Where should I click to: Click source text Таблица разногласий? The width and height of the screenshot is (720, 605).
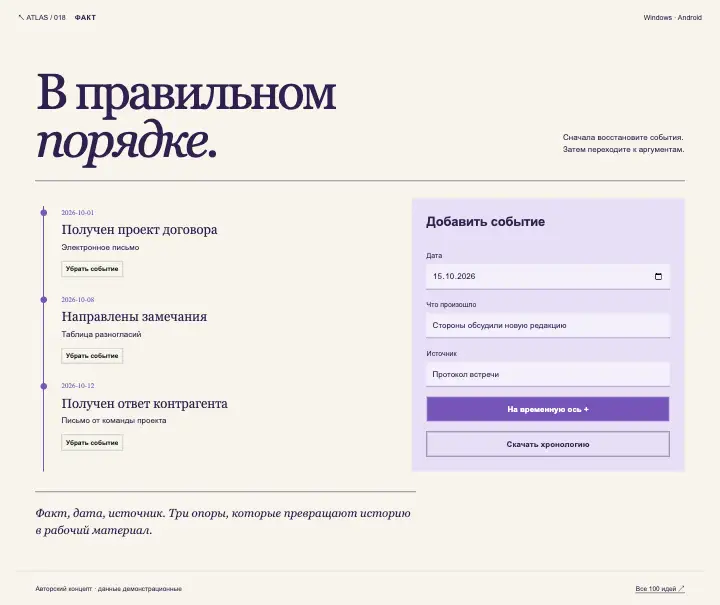101,334
